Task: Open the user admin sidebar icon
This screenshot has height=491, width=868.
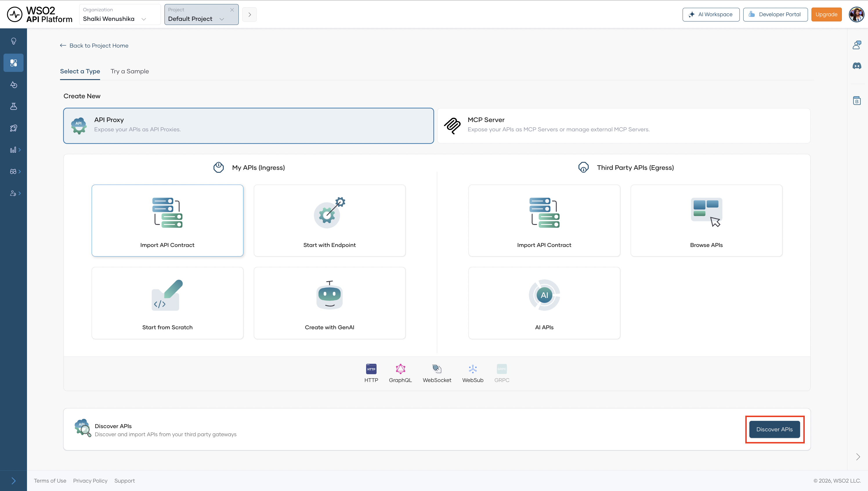Action: coord(14,193)
